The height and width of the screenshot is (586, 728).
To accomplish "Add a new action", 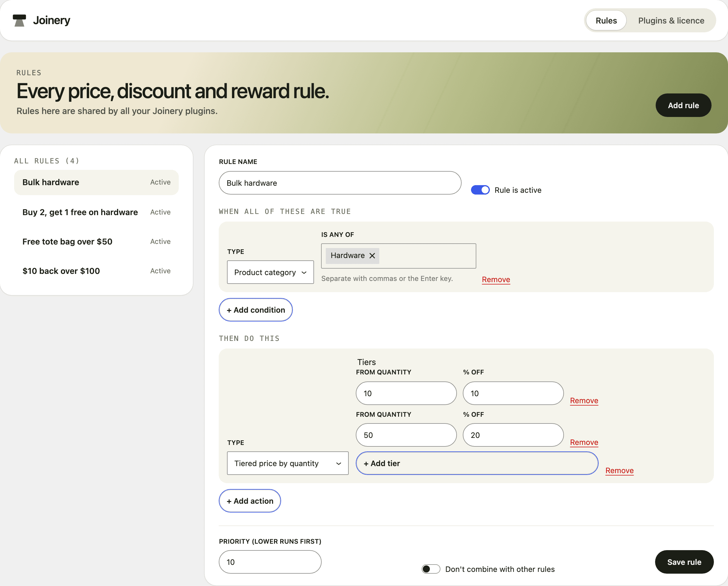I will pyautogui.click(x=250, y=501).
